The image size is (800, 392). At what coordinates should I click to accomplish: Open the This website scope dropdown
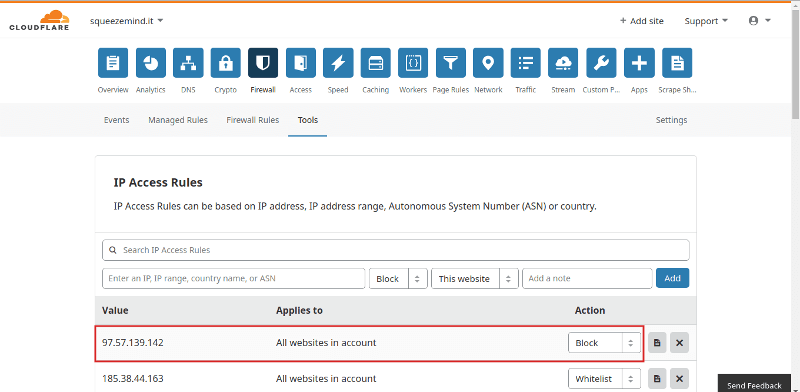click(475, 279)
